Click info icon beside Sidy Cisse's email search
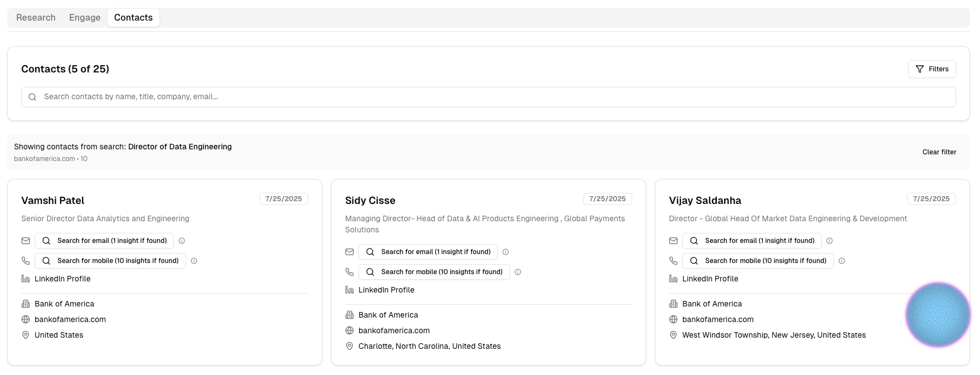The height and width of the screenshot is (375, 980). (x=506, y=252)
